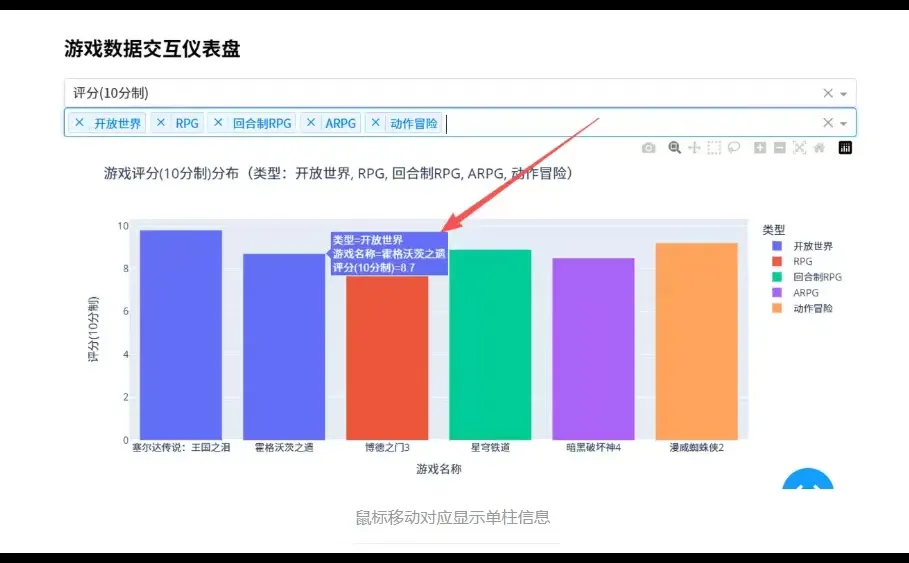
Task: Click the 暗黑破坏神4 axis label
Action: pyautogui.click(x=594, y=448)
